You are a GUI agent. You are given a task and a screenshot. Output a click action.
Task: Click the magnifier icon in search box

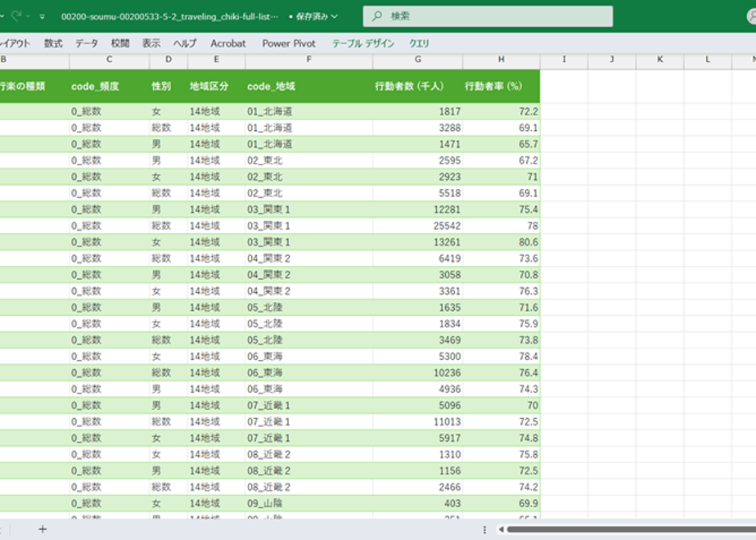(377, 16)
